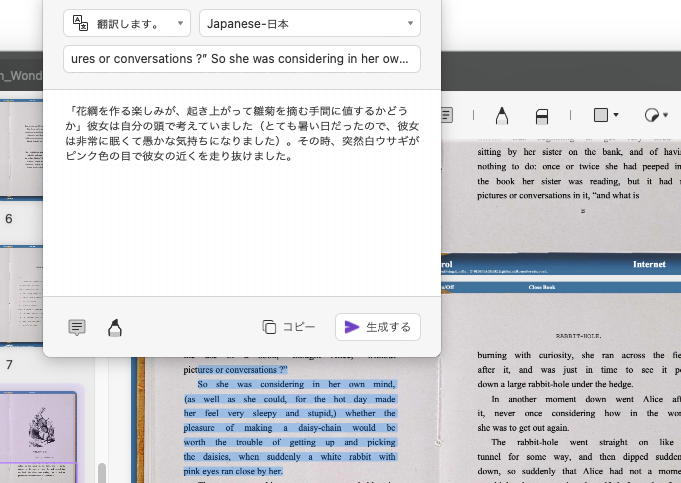Click the text 'she was to get out again.'
This screenshot has height=483, width=681.
point(523,428)
